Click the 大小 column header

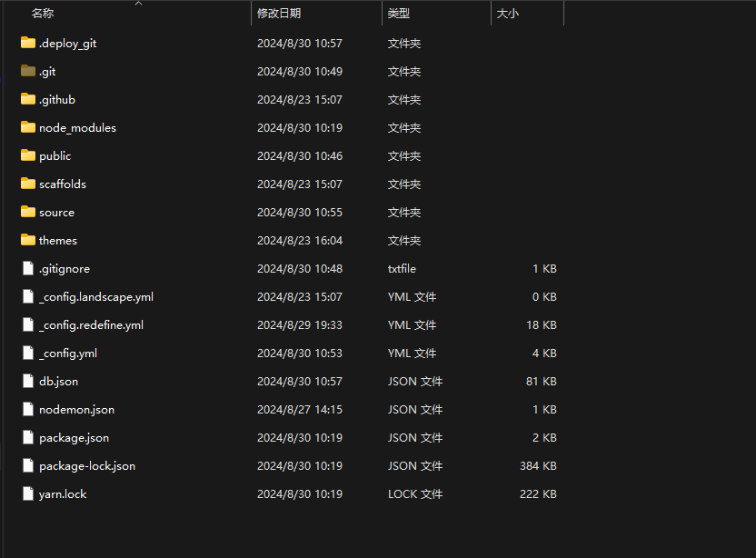(x=508, y=14)
